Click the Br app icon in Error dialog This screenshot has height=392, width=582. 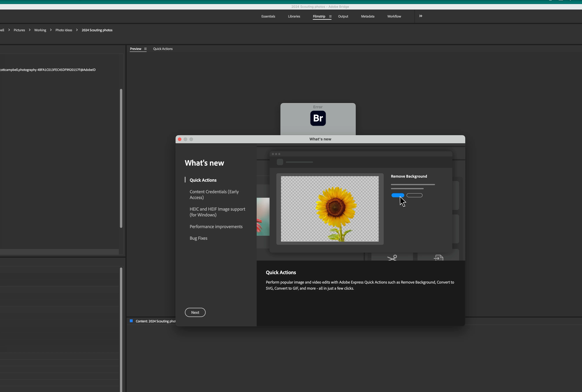318,118
